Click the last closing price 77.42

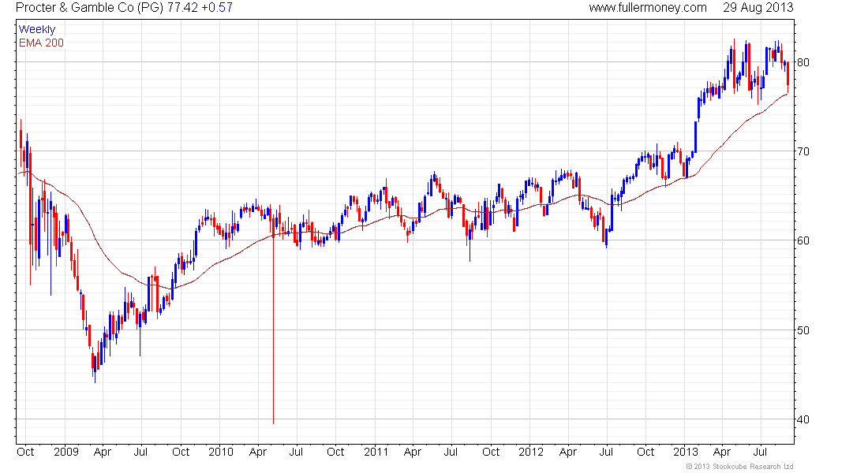182,8
